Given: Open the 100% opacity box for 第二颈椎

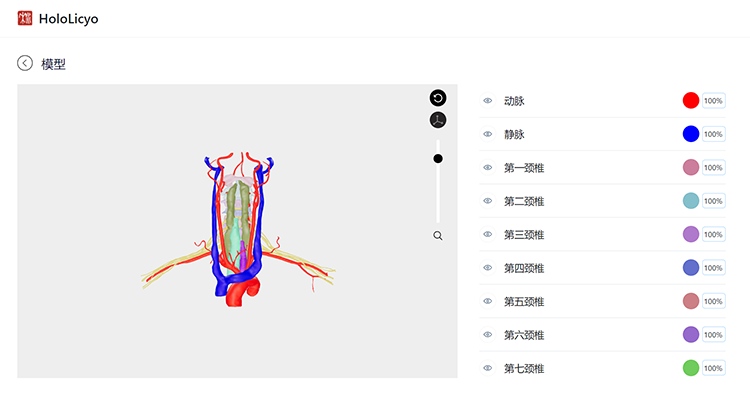Looking at the screenshot, I should [x=713, y=201].
